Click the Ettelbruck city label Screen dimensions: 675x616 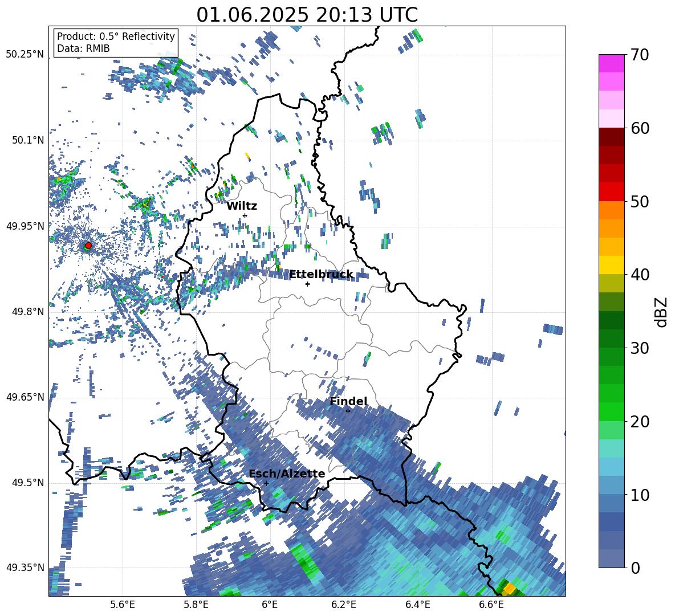click(321, 275)
